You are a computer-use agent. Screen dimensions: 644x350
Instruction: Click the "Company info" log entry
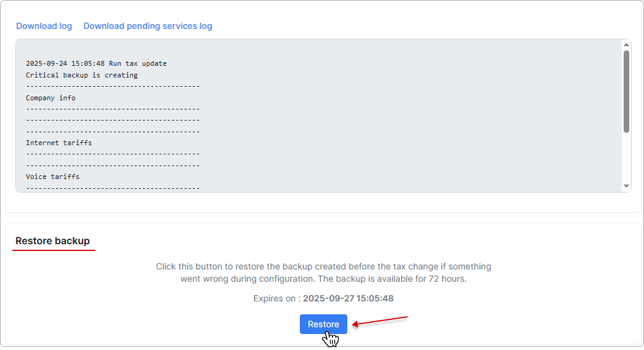tap(50, 98)
